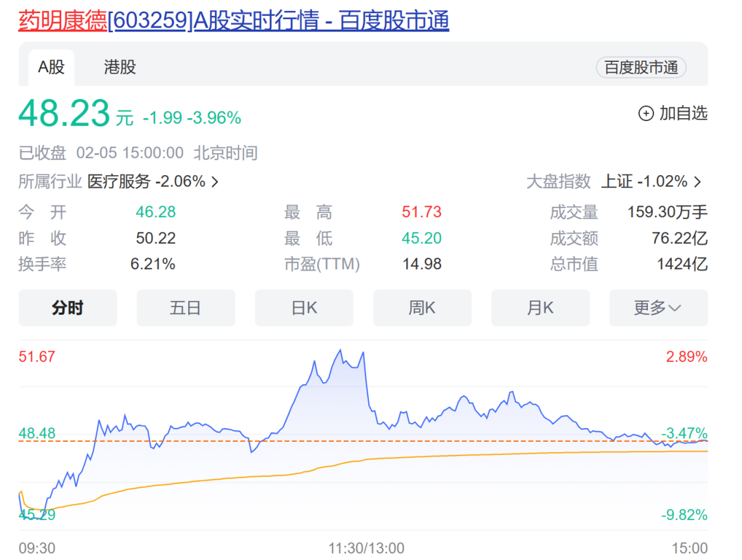Click the 市盈(TTM) value 14.98
Viewport: 742px width, 560px height.
tap(422, 264)
